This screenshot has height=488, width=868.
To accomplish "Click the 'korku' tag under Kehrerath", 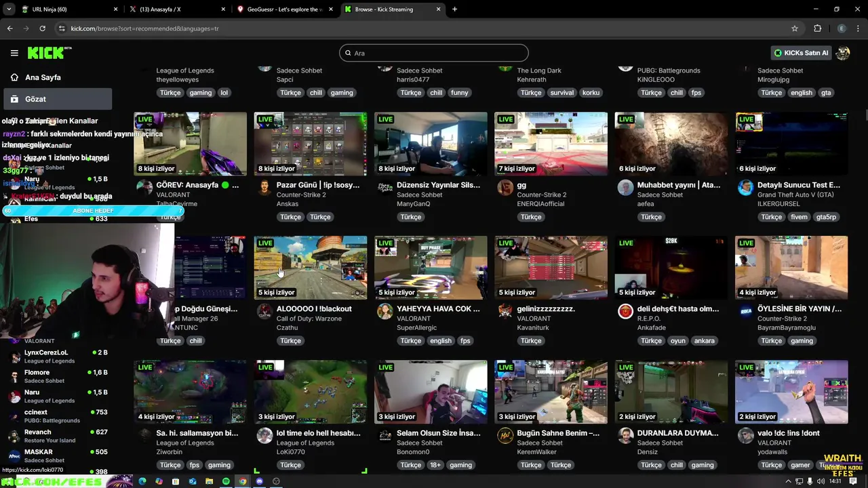I will pyautogui.click(x=591, y=93).
